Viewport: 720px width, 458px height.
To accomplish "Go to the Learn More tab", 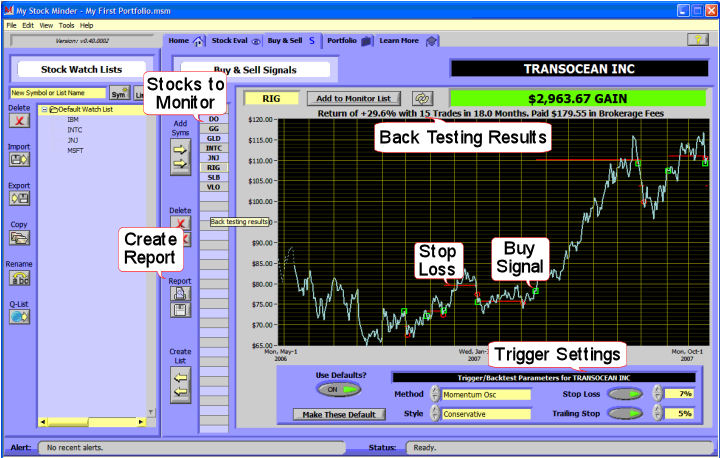I will 408,40.
